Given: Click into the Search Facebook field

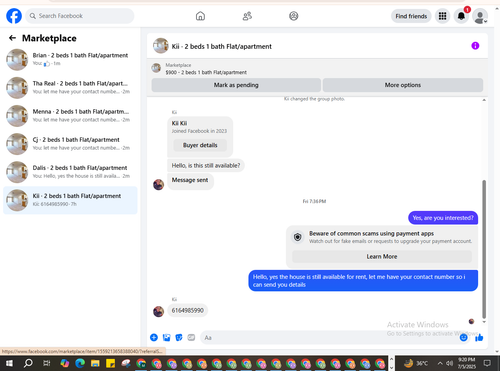Looking at the screenshot, I should [x=80, y=16].
